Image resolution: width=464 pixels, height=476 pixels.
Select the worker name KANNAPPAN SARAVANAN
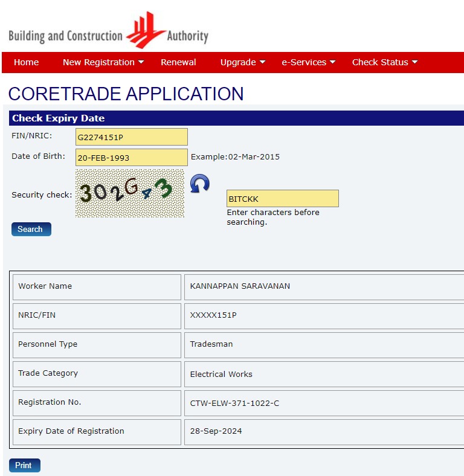click(x=240, y=286)
